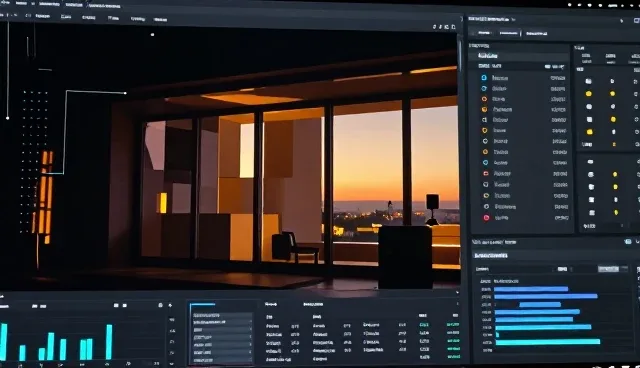
Task: Click the orange ring icon in the third list row
Action: pos(484,99)
